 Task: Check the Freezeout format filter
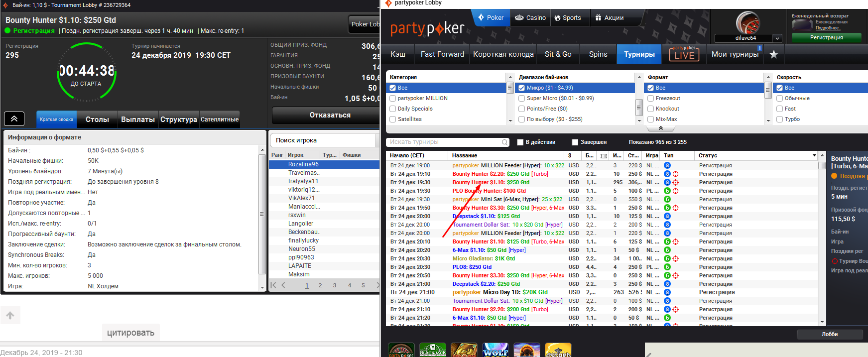[x=651, y=98]
